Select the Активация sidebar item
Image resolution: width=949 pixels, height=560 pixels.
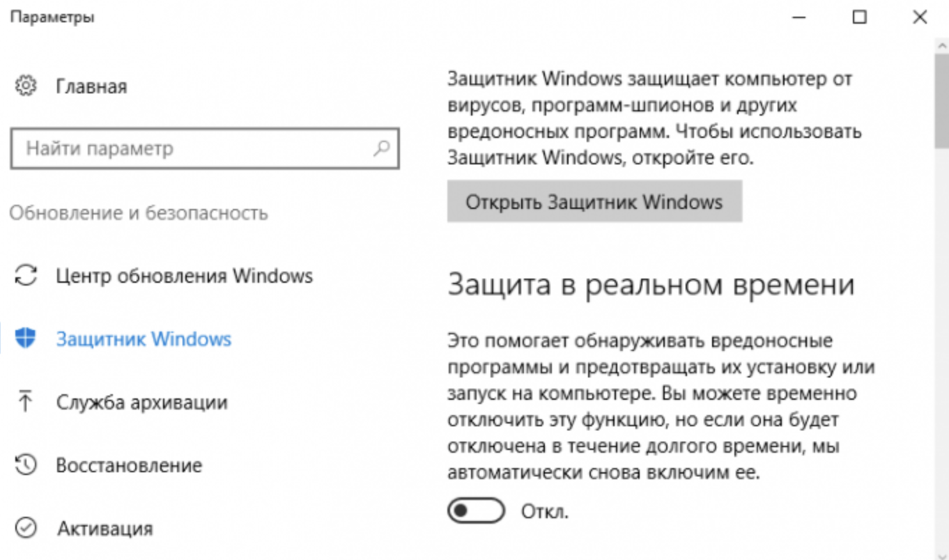105,528
